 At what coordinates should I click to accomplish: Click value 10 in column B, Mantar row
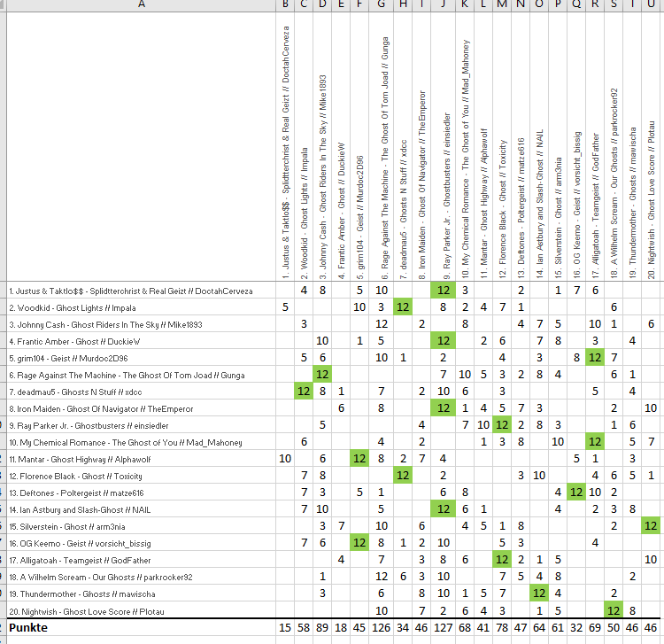click(x=285, y=459)
